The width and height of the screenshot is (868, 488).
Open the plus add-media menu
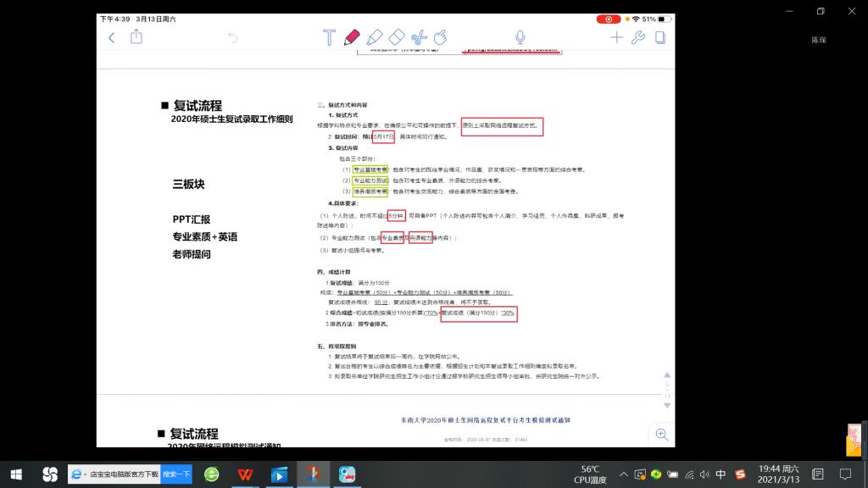(616, 37)
